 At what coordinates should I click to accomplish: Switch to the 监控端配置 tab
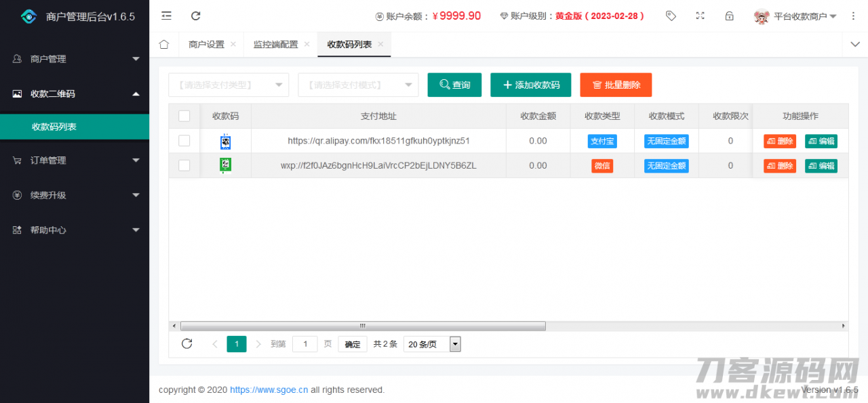tap(277, 43)
